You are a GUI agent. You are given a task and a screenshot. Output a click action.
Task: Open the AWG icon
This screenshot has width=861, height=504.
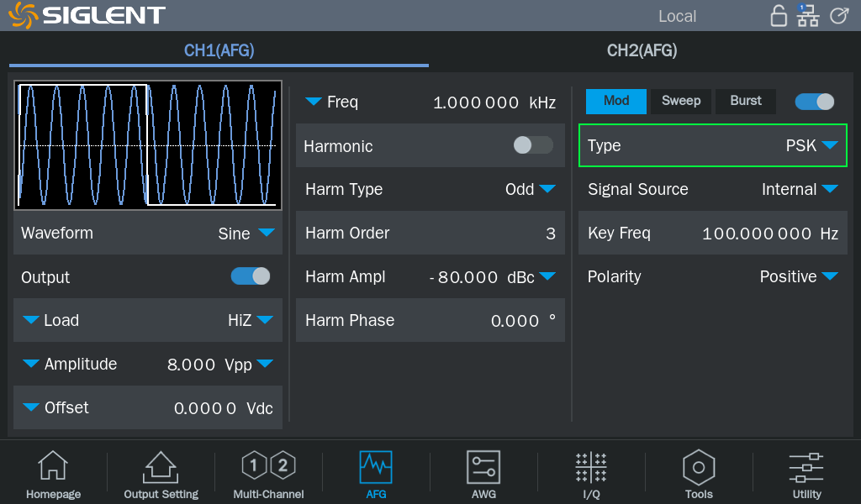tap(483, 475)
